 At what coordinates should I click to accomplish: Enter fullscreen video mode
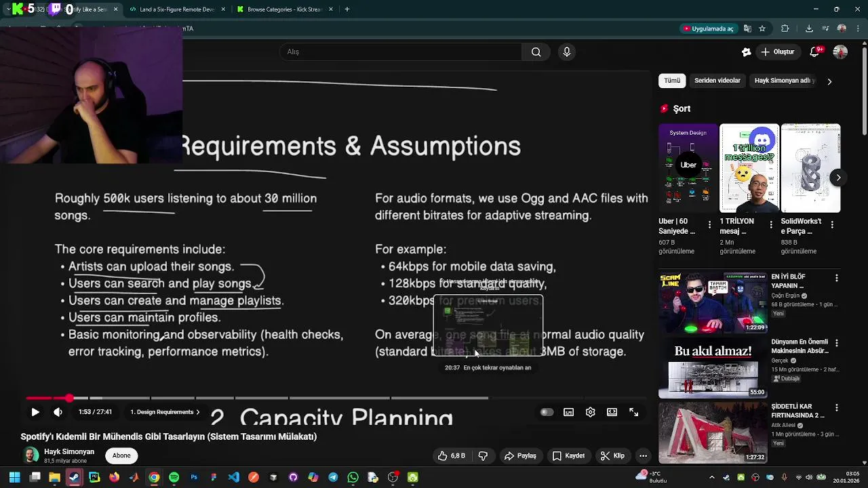pyautogui.click(x=634, y=412)
